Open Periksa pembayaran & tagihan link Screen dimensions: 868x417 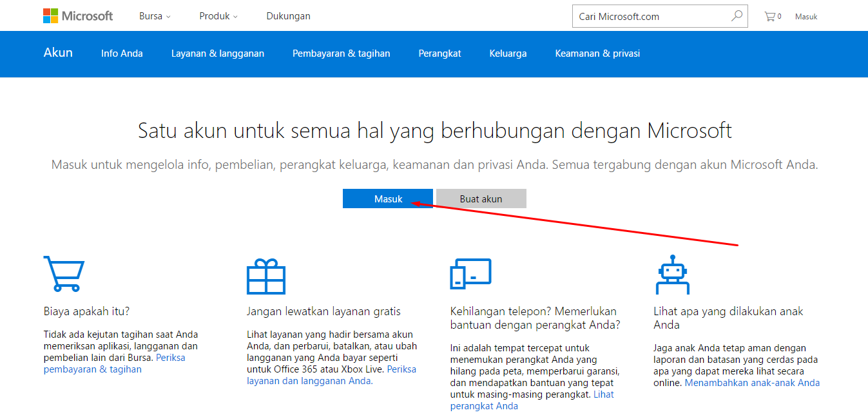coord(115,364)
